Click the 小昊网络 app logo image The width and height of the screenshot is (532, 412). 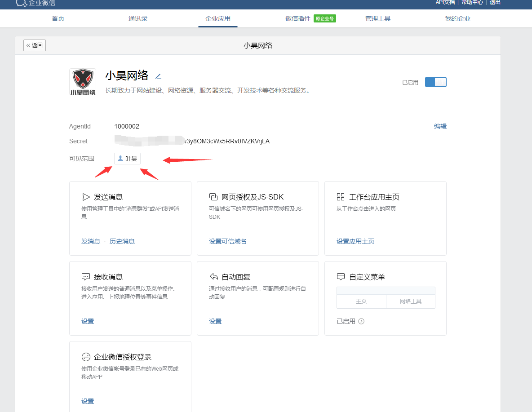coord(83,82)
